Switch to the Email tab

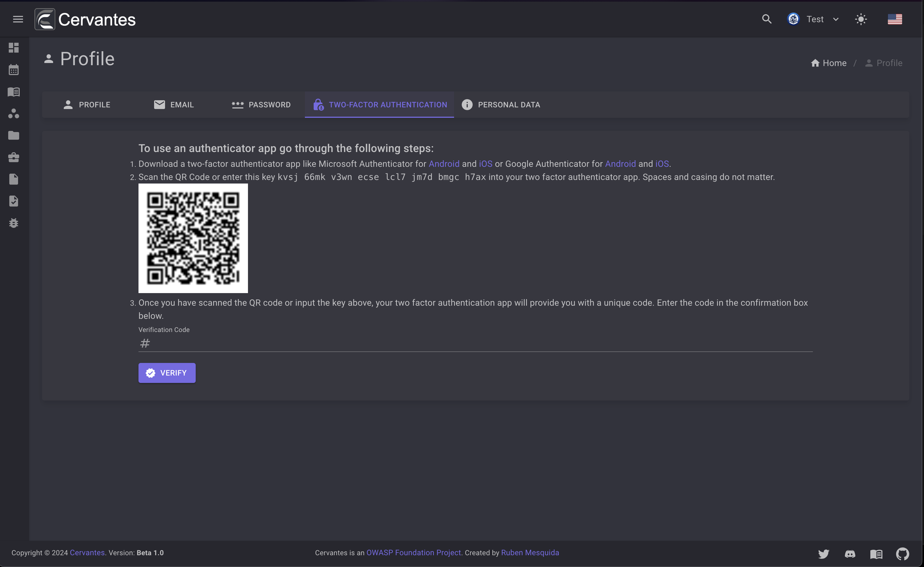[174, 105]
